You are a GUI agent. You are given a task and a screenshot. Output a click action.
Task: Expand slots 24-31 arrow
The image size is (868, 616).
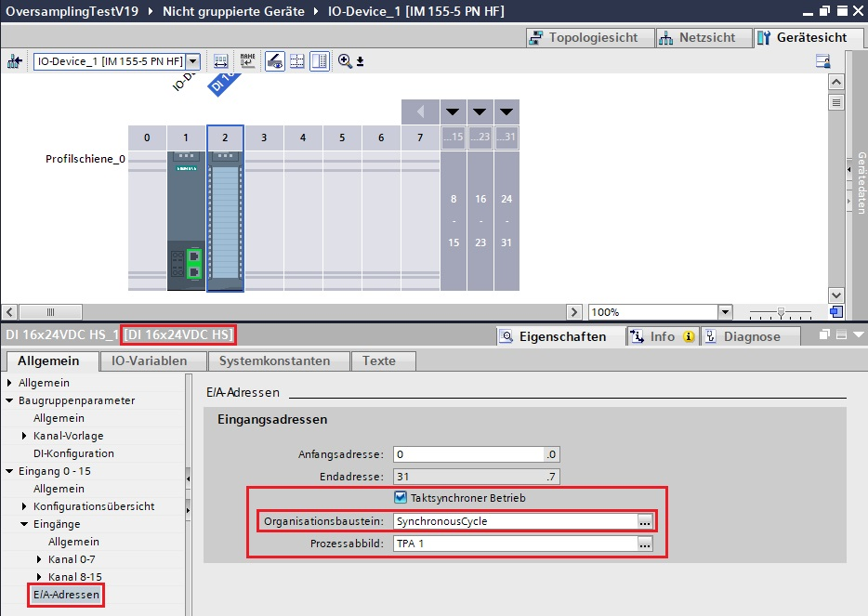506,111
